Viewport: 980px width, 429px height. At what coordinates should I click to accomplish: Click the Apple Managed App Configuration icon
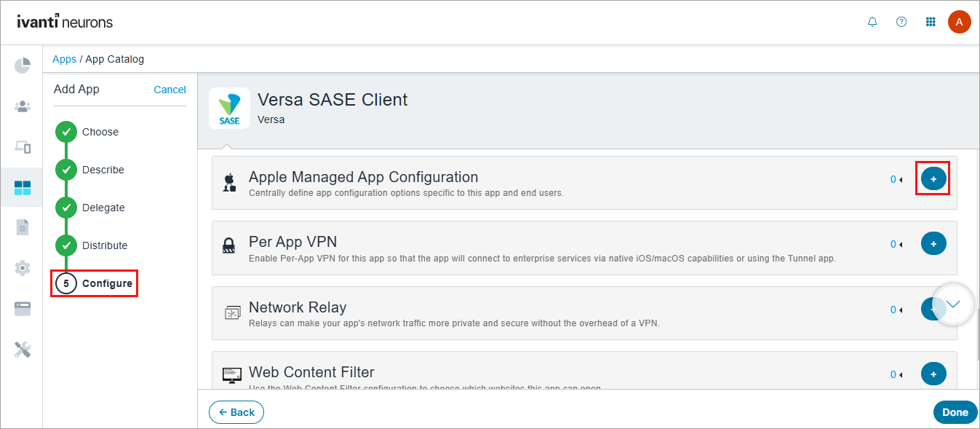pos(229,182)
